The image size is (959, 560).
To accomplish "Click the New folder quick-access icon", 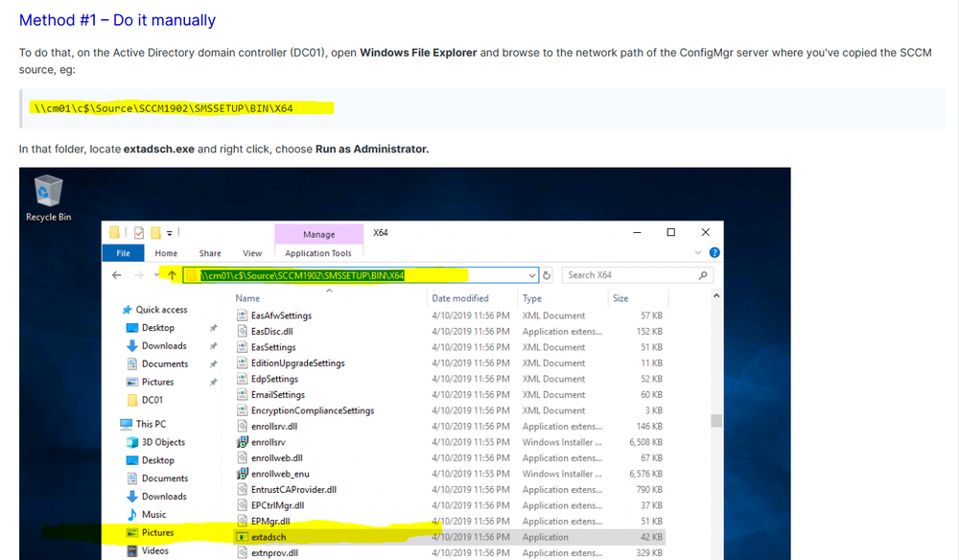I will pos(156,232).
